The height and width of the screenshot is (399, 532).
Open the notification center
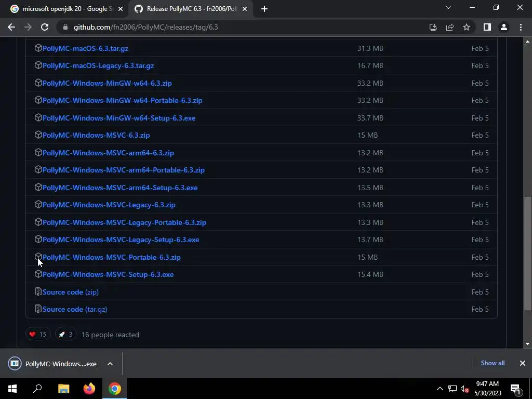(x=515, y=389)
